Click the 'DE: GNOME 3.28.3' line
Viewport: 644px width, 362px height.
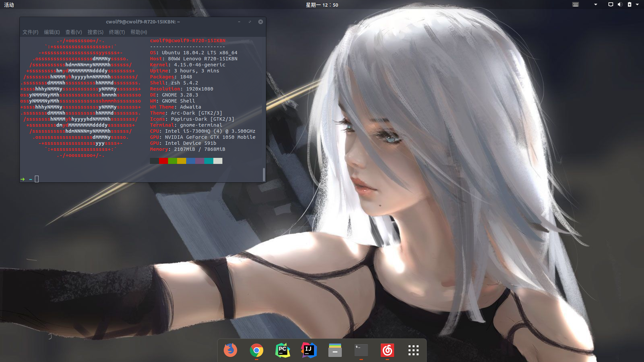click(x=174, y=95)
